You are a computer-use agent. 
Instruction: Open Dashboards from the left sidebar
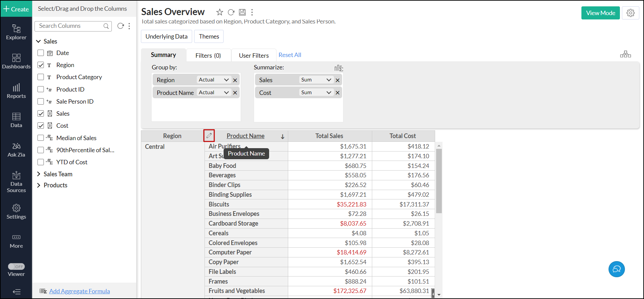coord(16,61)
